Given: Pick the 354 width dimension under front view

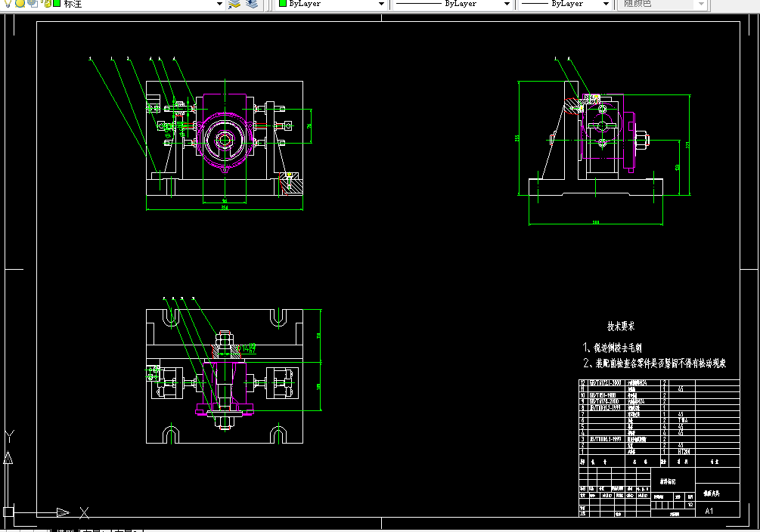Looking at the screenshot, I should point(225,207).
